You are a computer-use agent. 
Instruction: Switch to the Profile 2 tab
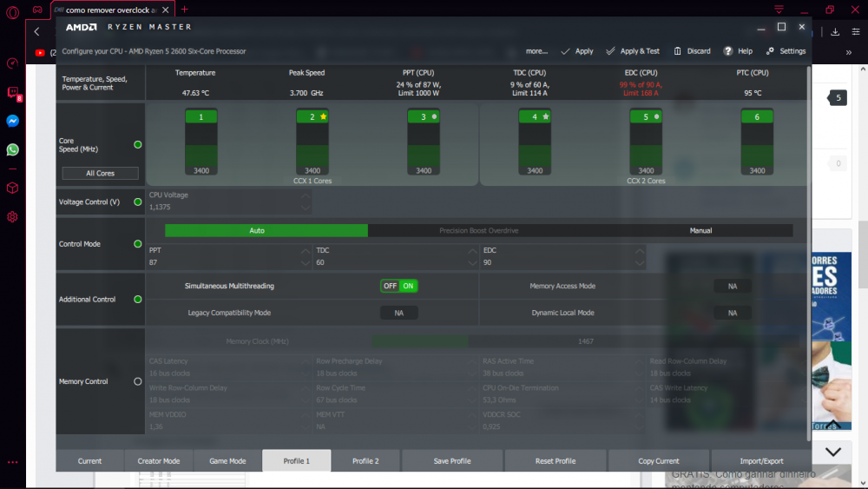pos(365,461)
